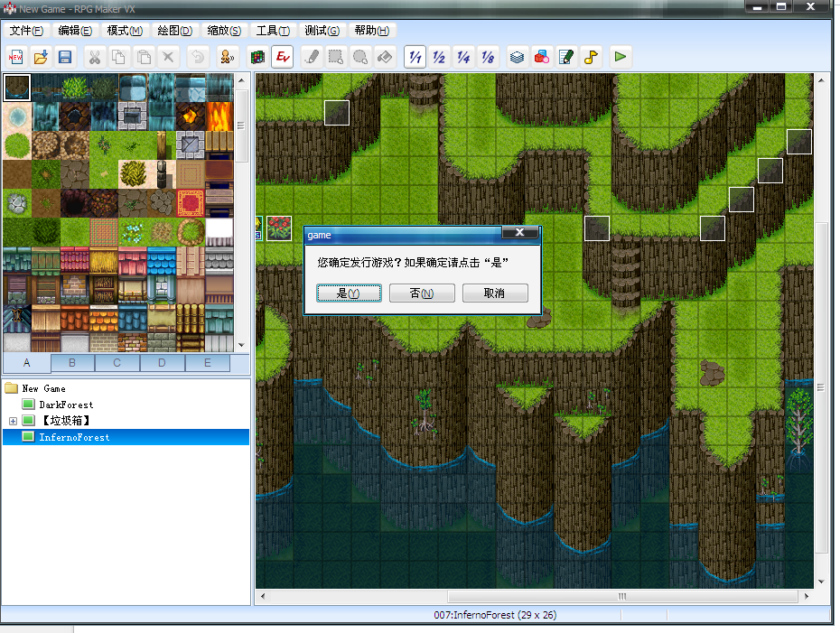Expand the 【垃圾箱】 tree node

tap(13, 421)
